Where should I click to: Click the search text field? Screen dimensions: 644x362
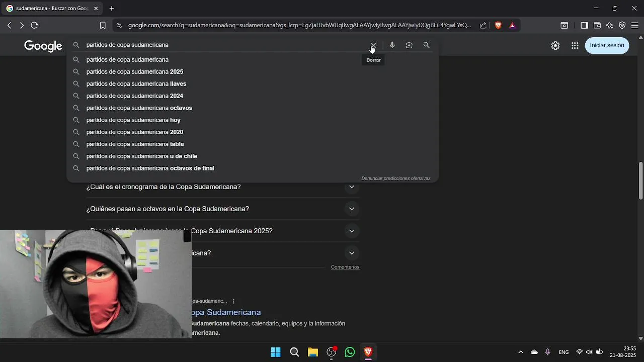coord(225,45)
